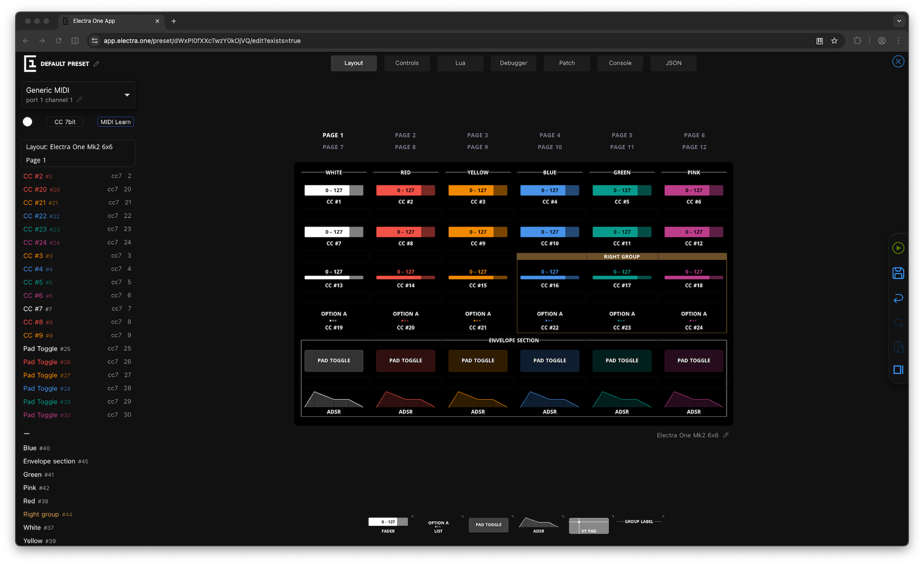Open the browser tab search chevron

click(x=898, y=21)
